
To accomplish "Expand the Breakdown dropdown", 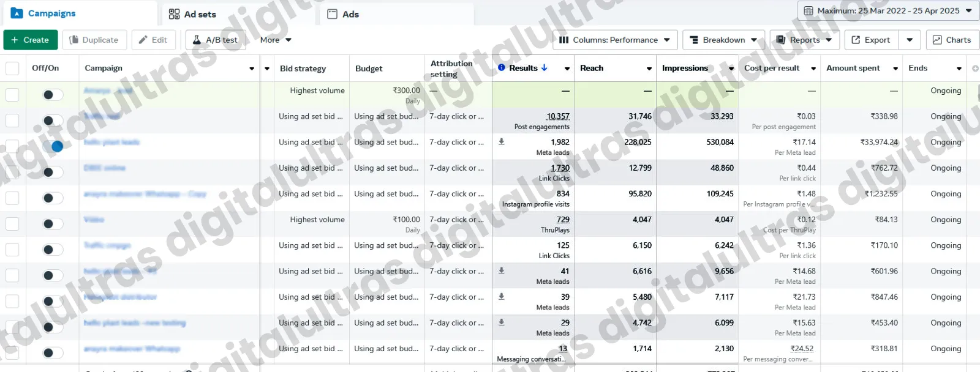I will [x=723, y=40].
